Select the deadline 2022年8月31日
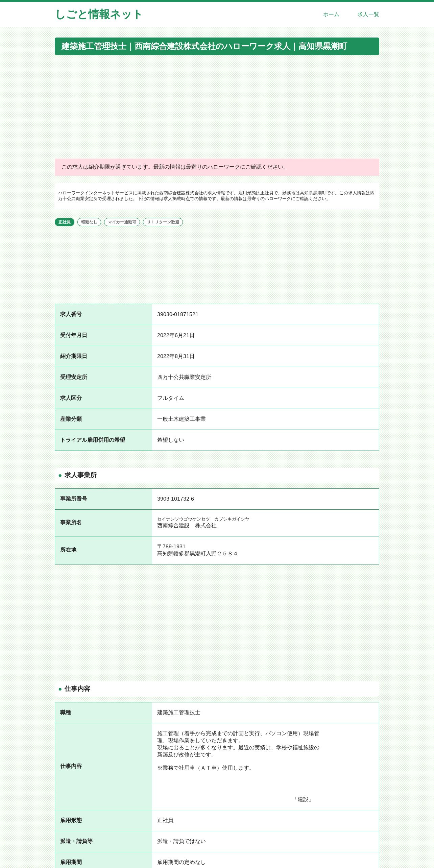The width and height of the screenshot is (434, 868). [x=176, y=356]
